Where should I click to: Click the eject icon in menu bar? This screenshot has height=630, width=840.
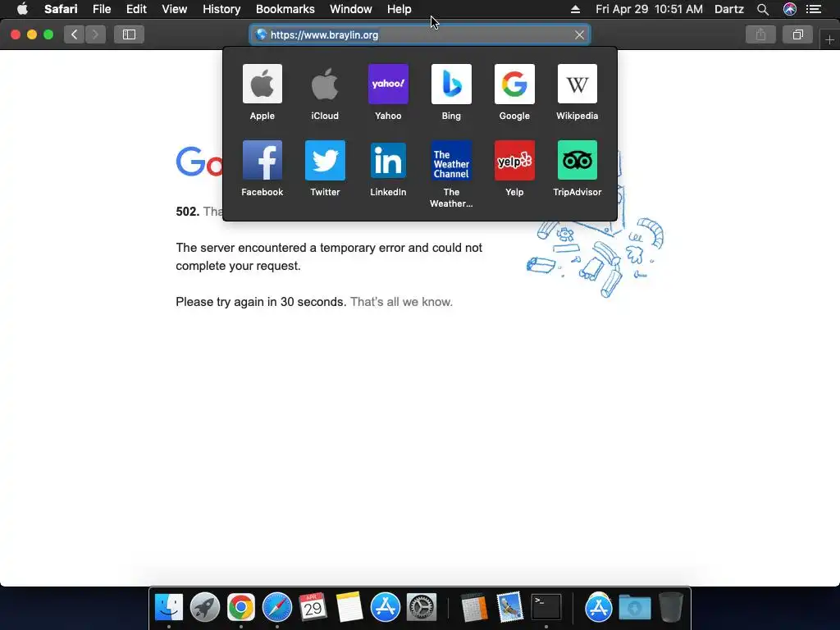[x=575, y=9]
